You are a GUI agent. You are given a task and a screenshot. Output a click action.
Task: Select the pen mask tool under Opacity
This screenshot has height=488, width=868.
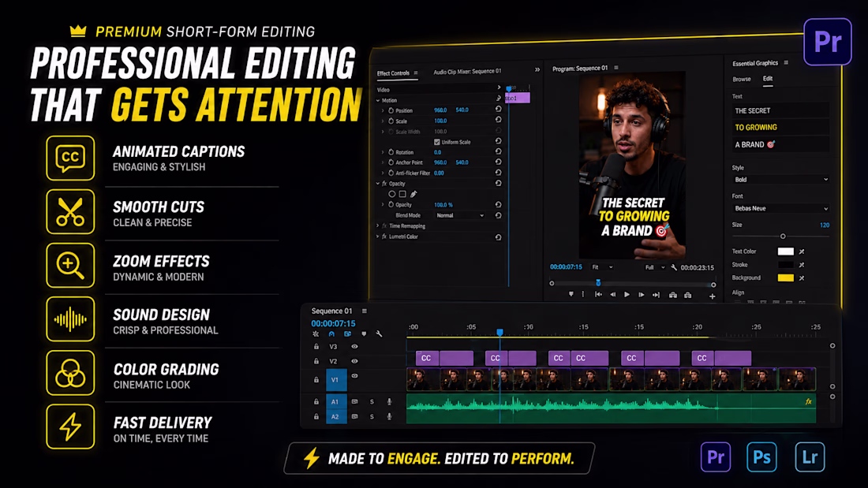point(413,194)
